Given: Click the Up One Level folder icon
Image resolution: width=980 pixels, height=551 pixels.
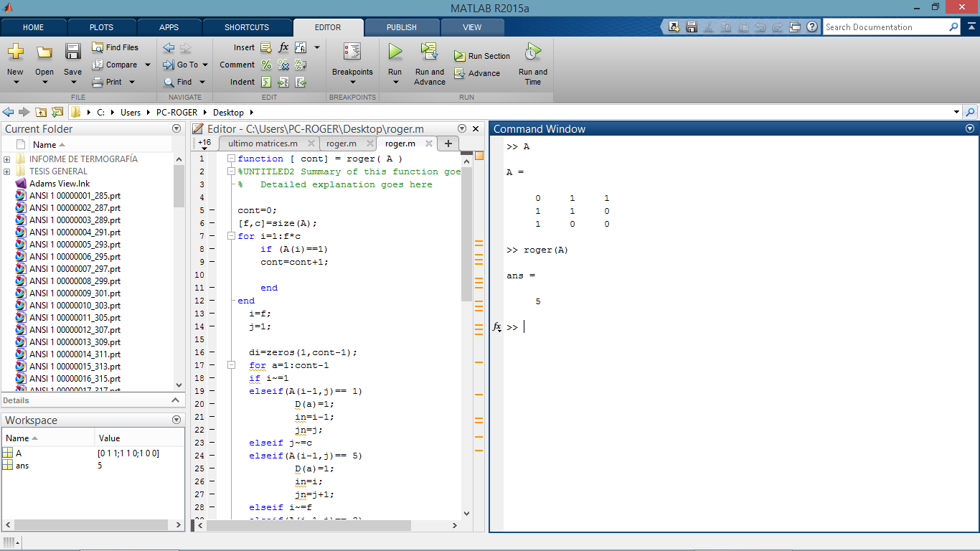Looking at the screenshot, I should [x=41, y=112].
